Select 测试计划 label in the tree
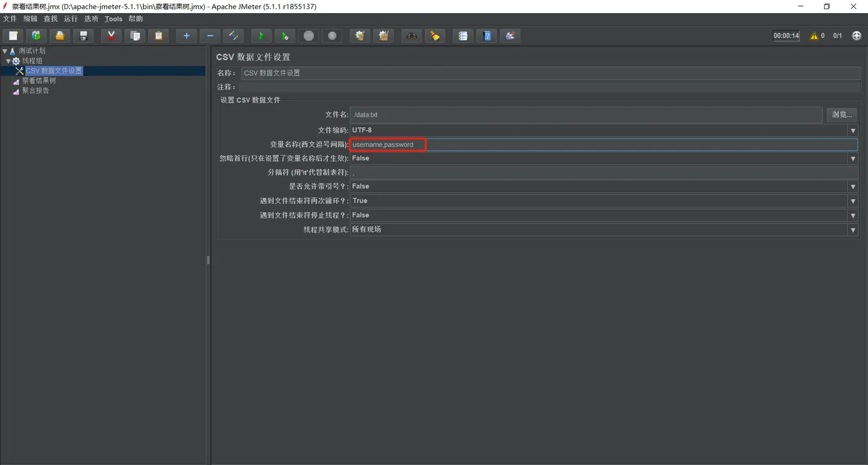 coord(32,51)
